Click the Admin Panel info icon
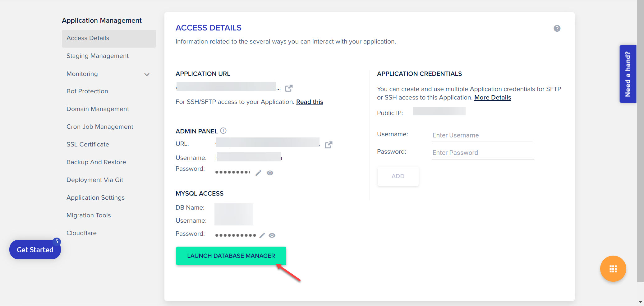The width and height of the screenshot is (644, 306). click(223, 131)
